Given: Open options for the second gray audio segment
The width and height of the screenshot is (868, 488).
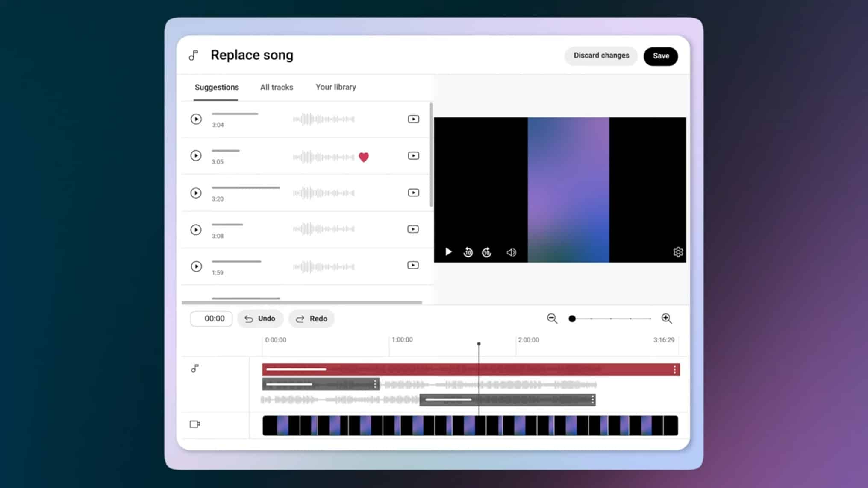Looking at the screenshot, I should pos(592,400).
